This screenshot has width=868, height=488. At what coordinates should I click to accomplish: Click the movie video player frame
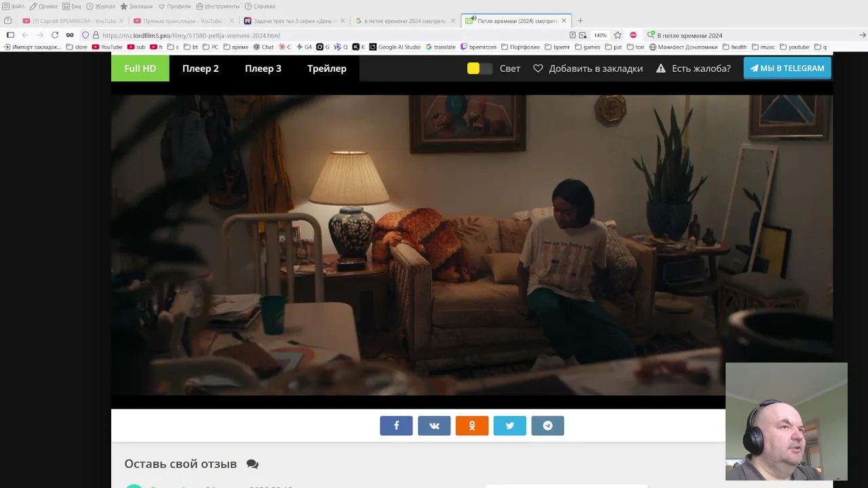tap(472, 245)
